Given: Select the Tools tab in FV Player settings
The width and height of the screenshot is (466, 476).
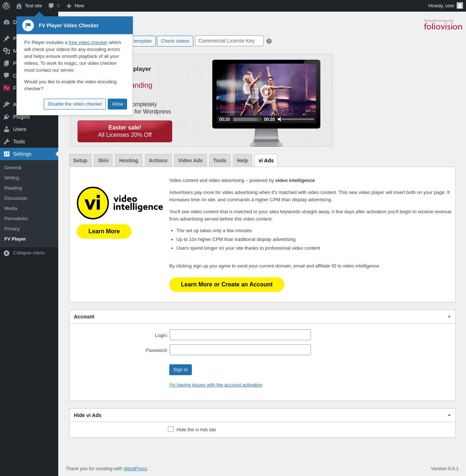Looking at the screenshot, I should point(220,160).
